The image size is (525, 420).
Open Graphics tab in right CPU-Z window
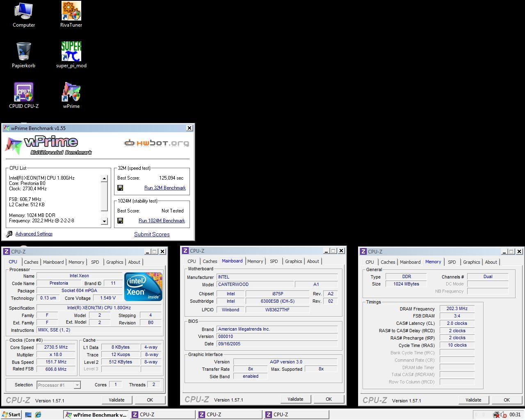(x=472, y=262)
